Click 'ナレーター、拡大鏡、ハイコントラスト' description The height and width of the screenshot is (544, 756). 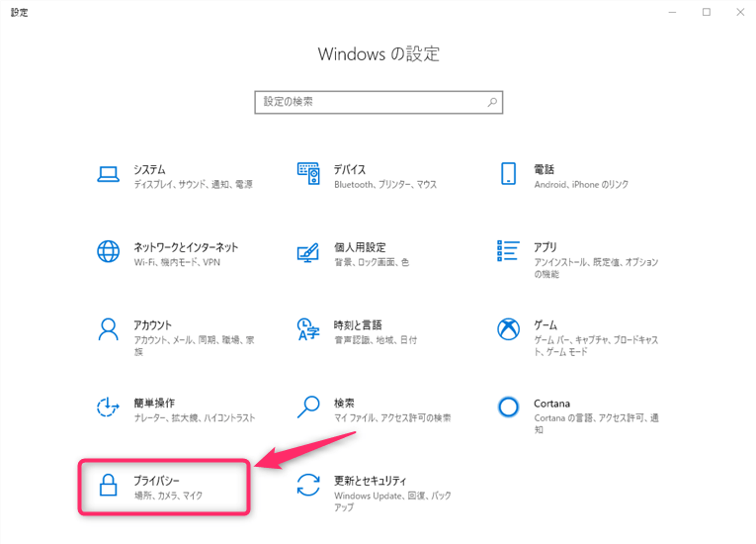pos(195,417)
